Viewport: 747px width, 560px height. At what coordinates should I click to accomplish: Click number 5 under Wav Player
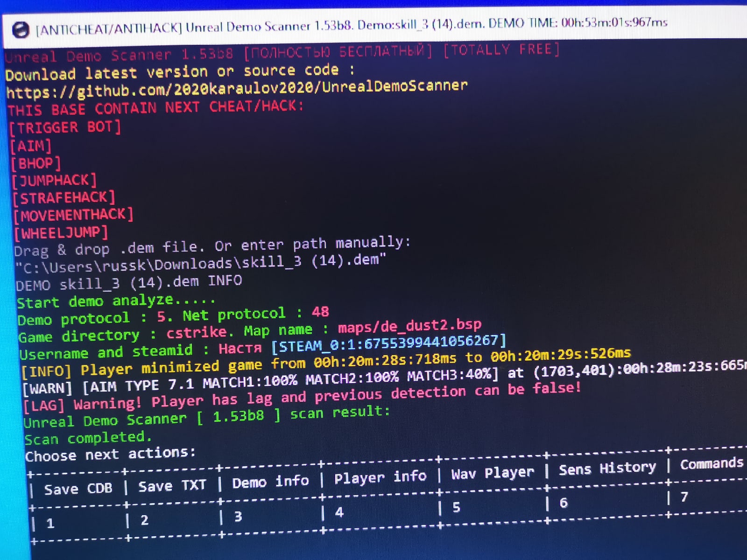click(456, 507)
